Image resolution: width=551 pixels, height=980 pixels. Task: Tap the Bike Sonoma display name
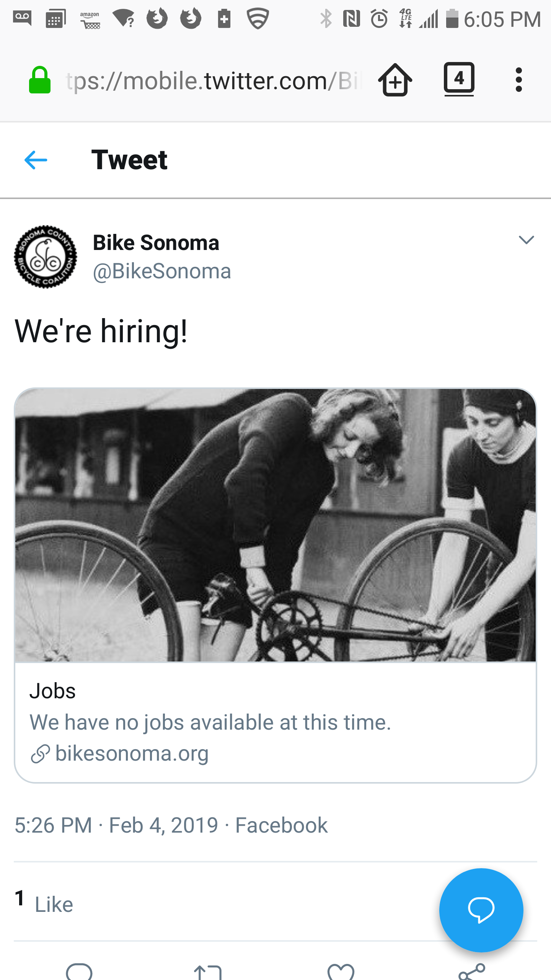[x=156, y=243]
